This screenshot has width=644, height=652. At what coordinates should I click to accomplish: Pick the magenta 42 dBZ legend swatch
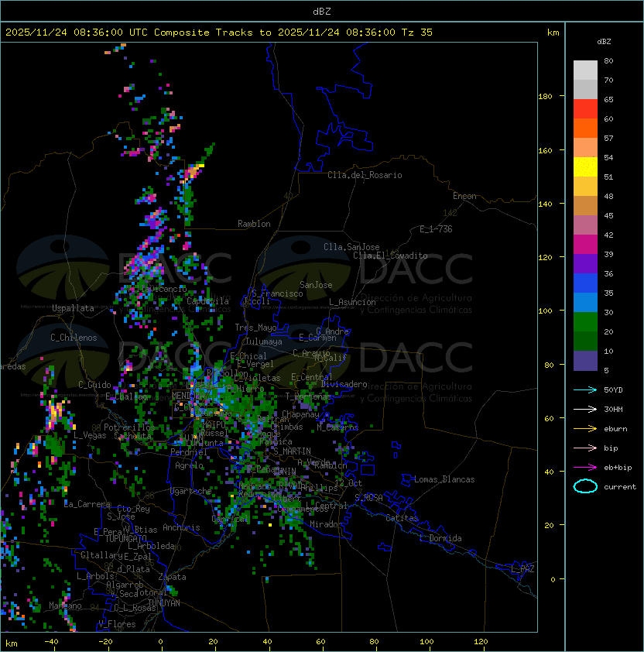pos(585,245)
